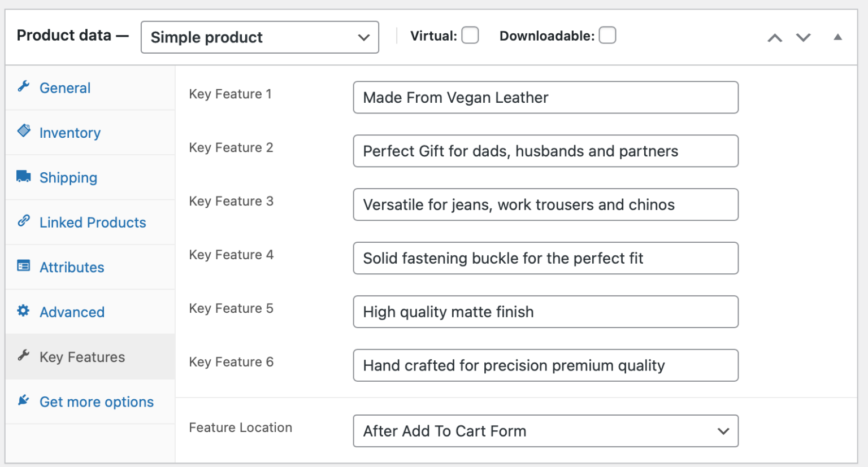Move Product data panel down
868x467 pixels.
[804, 38]
